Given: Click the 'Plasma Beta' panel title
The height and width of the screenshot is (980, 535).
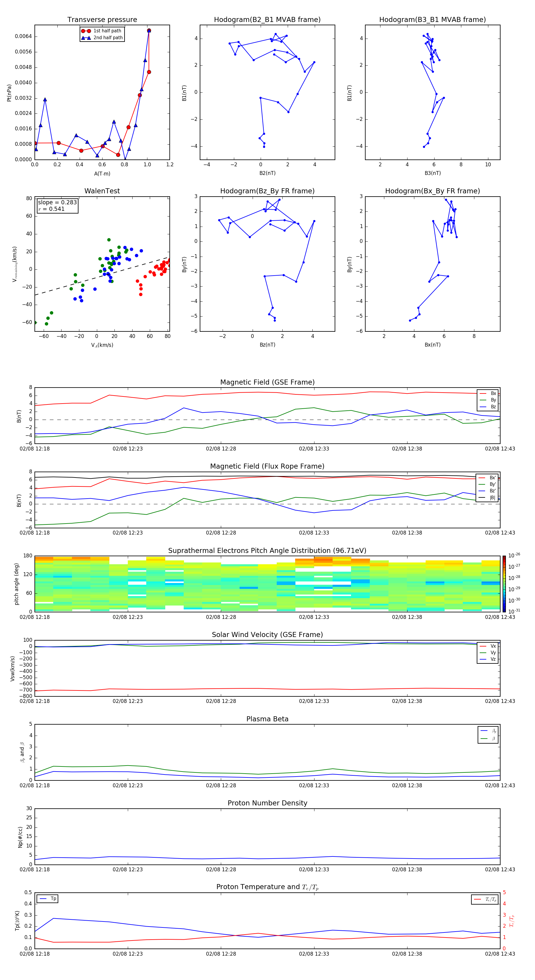Looking at the screenshot, I should click(267, 719).
